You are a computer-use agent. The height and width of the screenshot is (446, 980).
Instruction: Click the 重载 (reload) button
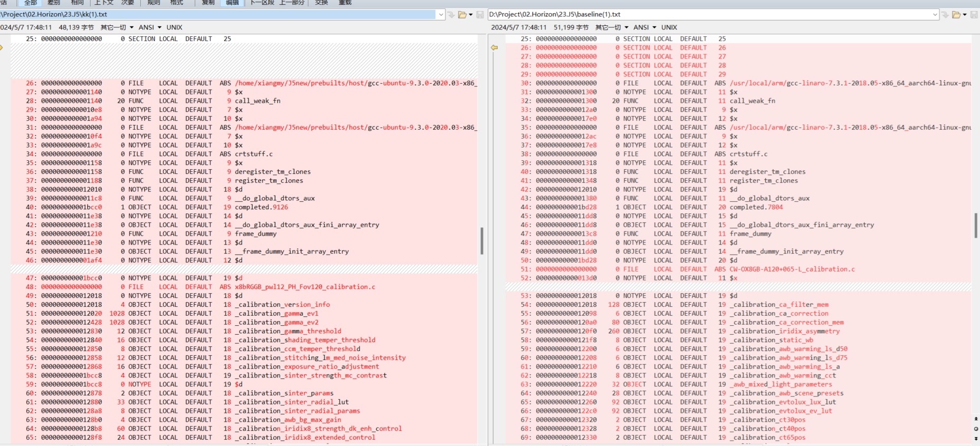(345, 3)
